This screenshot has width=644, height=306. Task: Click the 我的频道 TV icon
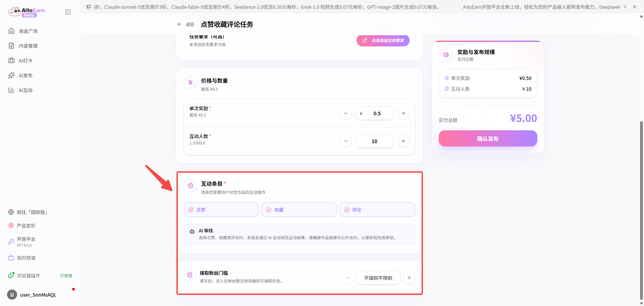(11, 258)
